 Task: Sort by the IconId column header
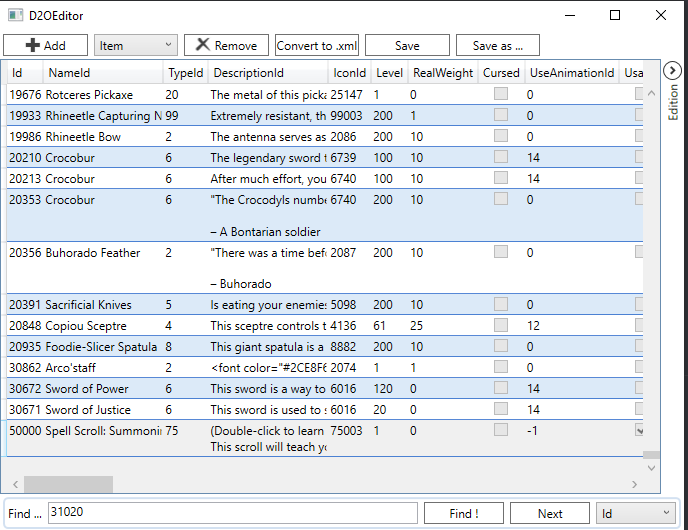coord(349,73)
